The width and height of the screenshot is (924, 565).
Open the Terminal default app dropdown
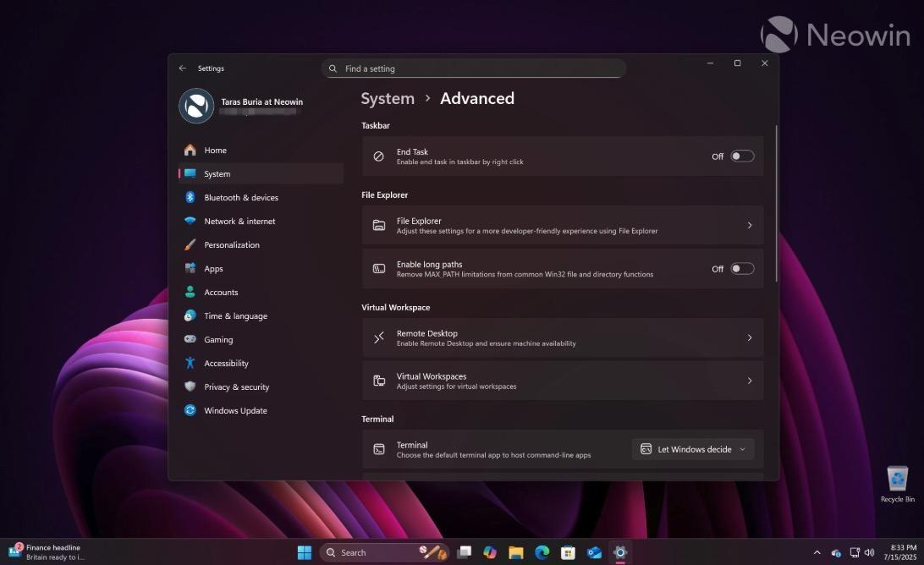[x=692, y=449]
